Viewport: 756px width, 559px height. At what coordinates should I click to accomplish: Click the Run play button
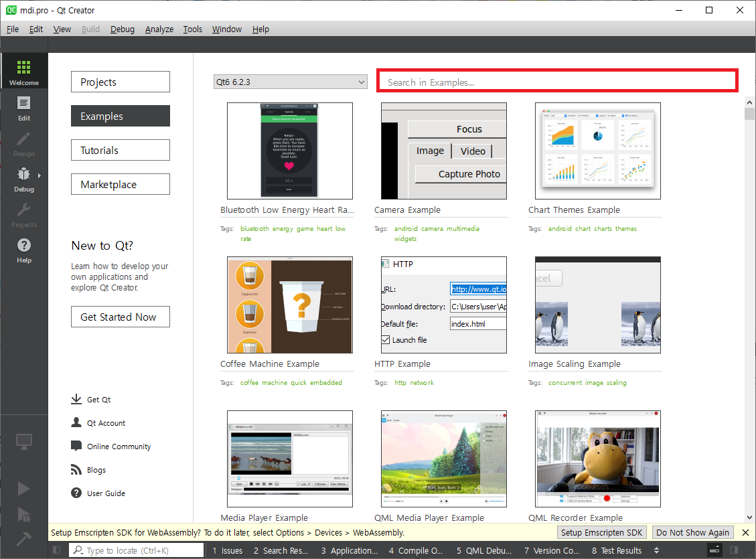pyautogui.click(x=23, y=488)
